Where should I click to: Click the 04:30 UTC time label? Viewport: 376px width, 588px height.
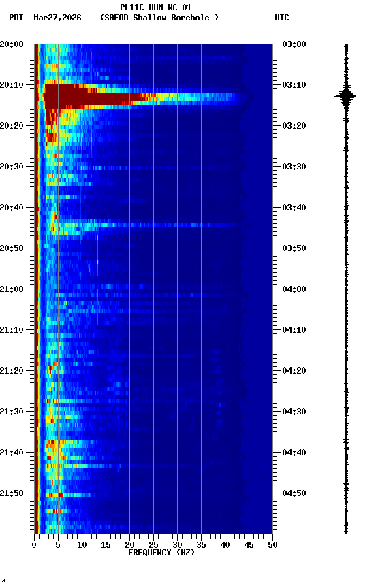(294, 412)
